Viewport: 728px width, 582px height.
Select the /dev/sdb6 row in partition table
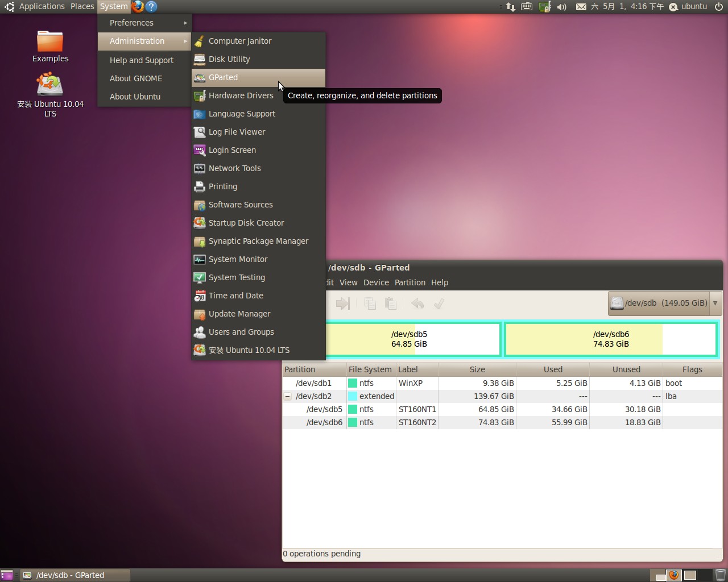point(502,422)
